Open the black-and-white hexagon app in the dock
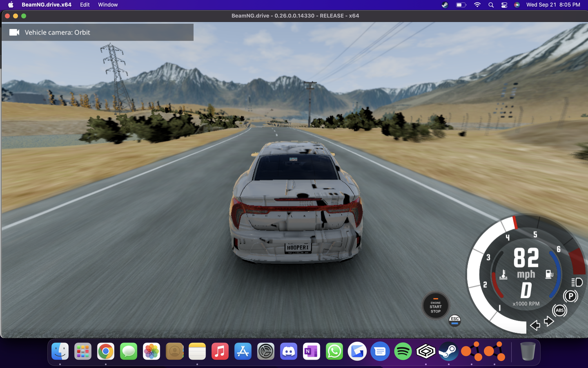 click(x=426, y=351)
